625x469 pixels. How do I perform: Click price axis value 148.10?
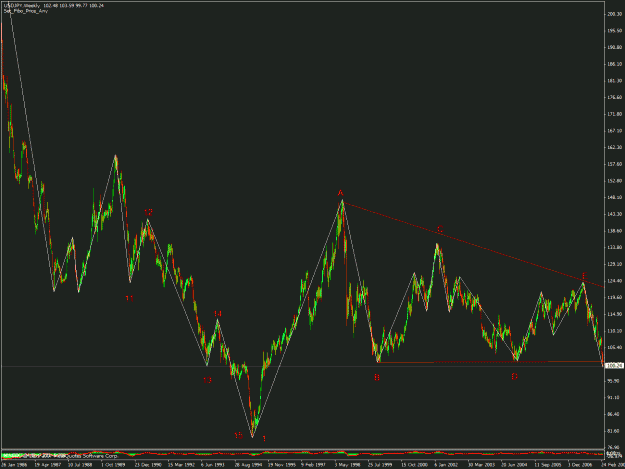614,198
